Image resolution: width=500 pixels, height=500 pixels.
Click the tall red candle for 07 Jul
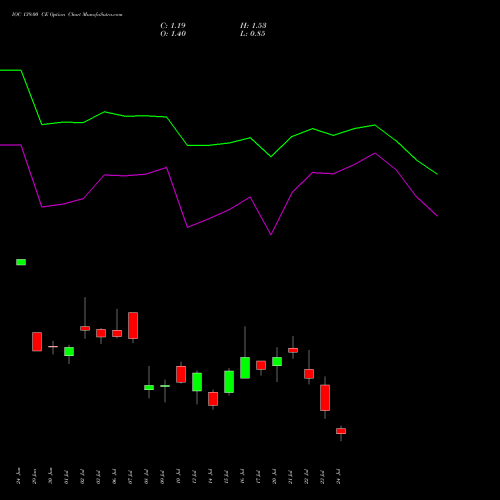click(x=133, y=325)
